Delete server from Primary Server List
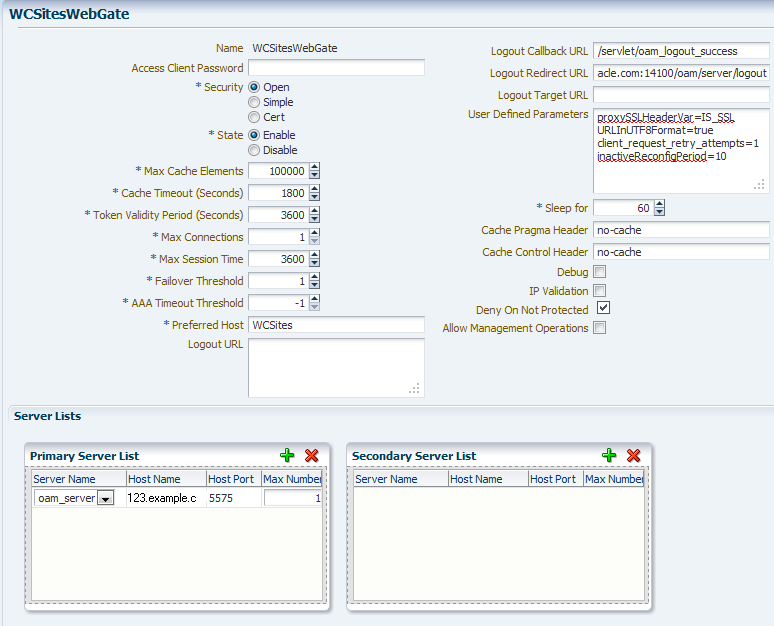The height and width of the screenshot is (626, 774). 311,455
